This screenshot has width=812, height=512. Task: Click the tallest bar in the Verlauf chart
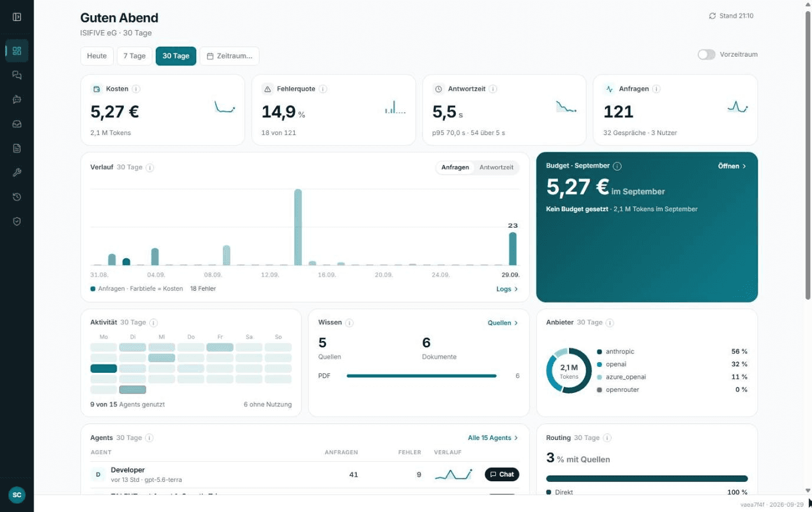point(298,227)
